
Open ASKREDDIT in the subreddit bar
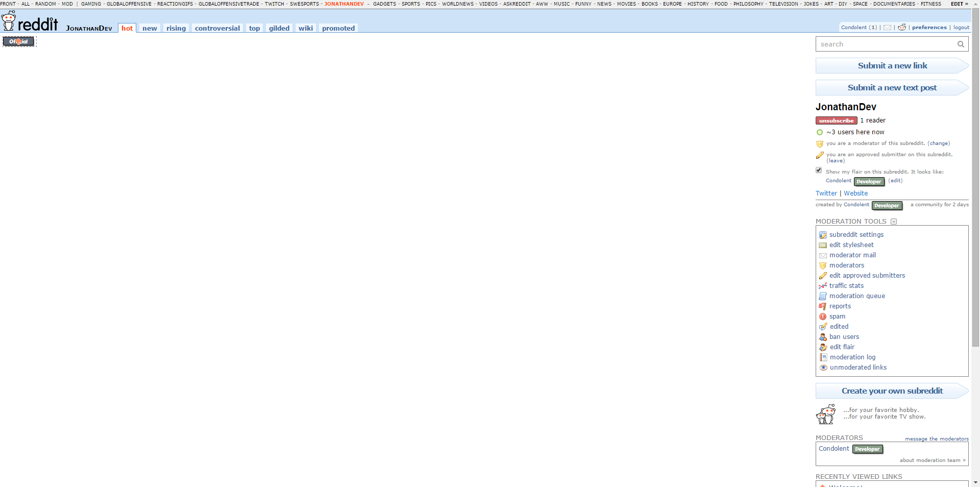(517, 4)
